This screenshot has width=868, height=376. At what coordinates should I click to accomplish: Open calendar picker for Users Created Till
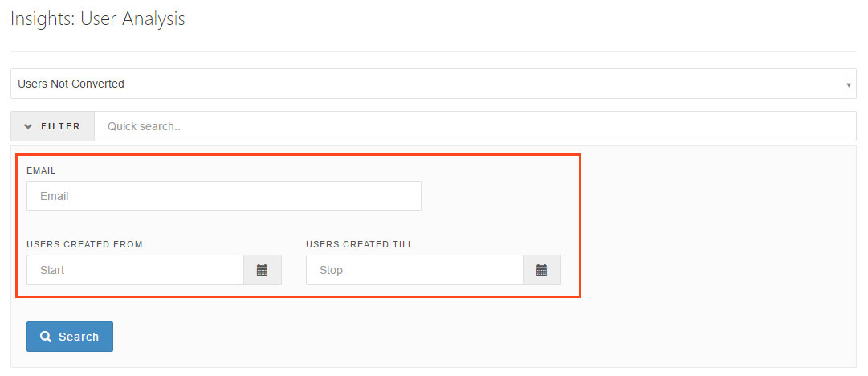coord(542,270)
